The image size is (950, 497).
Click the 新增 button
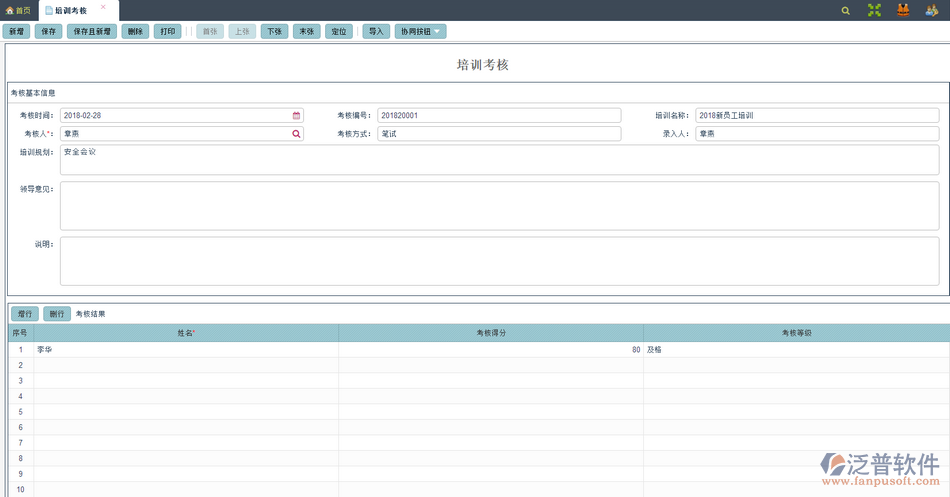pos(17,32)
